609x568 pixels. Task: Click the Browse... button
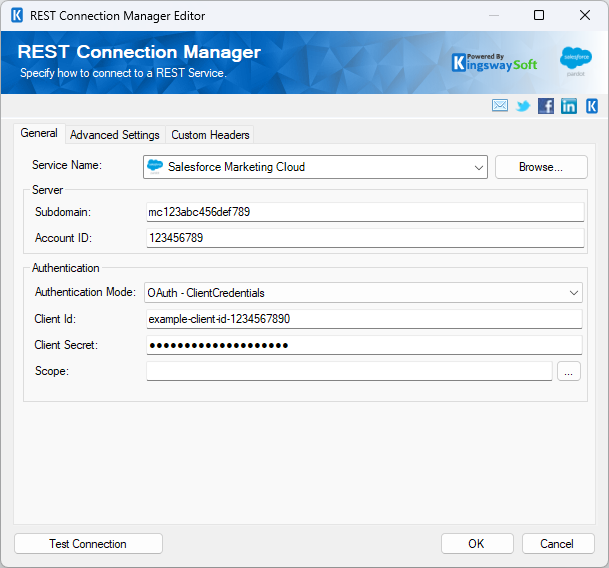[x=541, y=167]
